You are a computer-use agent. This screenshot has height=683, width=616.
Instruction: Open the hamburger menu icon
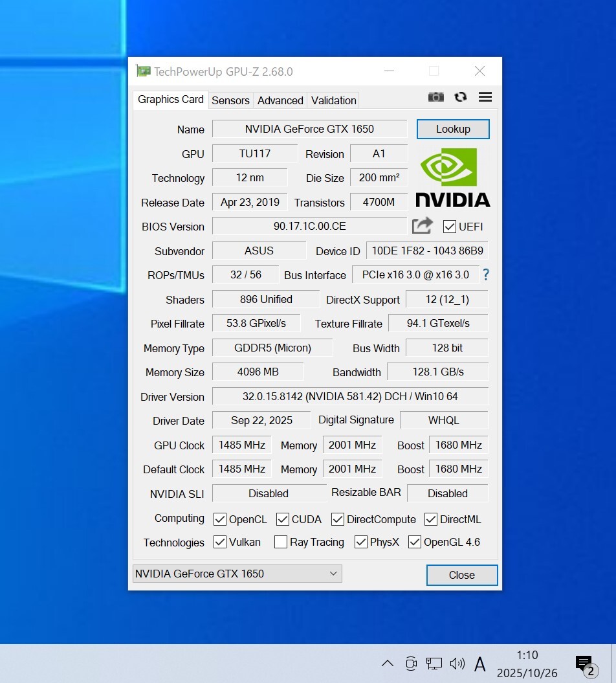[x=485, y=97]
